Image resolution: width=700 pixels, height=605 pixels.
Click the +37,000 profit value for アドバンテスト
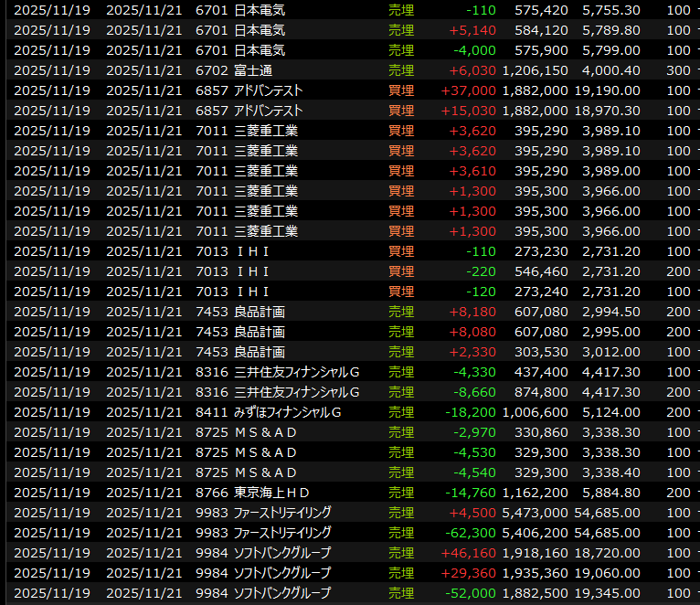[468, 90]
